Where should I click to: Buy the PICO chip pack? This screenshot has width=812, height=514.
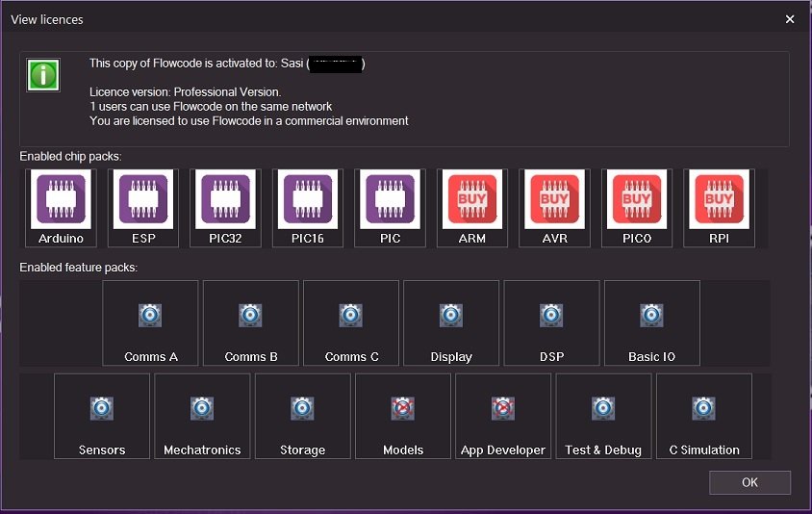(637, 200)
